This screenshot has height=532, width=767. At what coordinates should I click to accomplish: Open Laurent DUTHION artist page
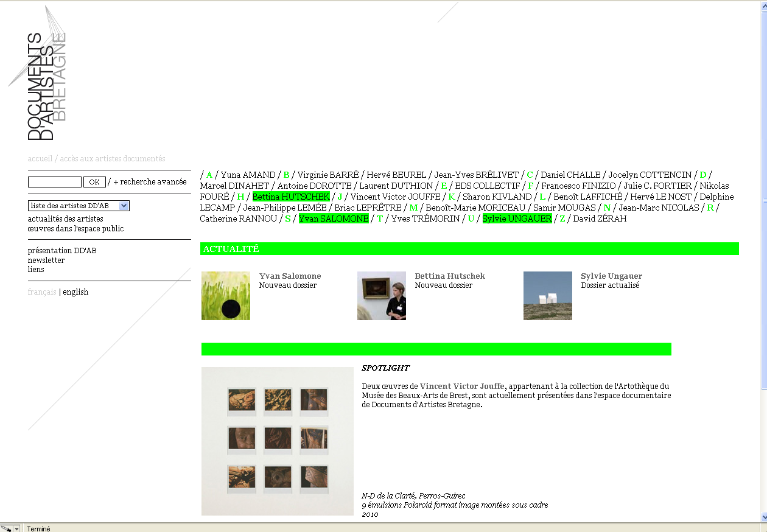point(396,186)
